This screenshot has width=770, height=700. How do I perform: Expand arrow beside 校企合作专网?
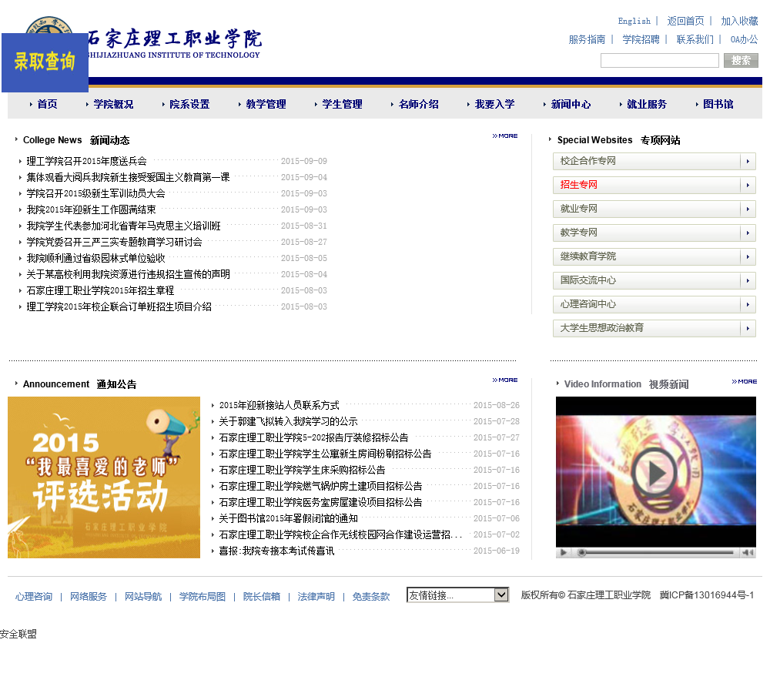(x=748, y=161)
